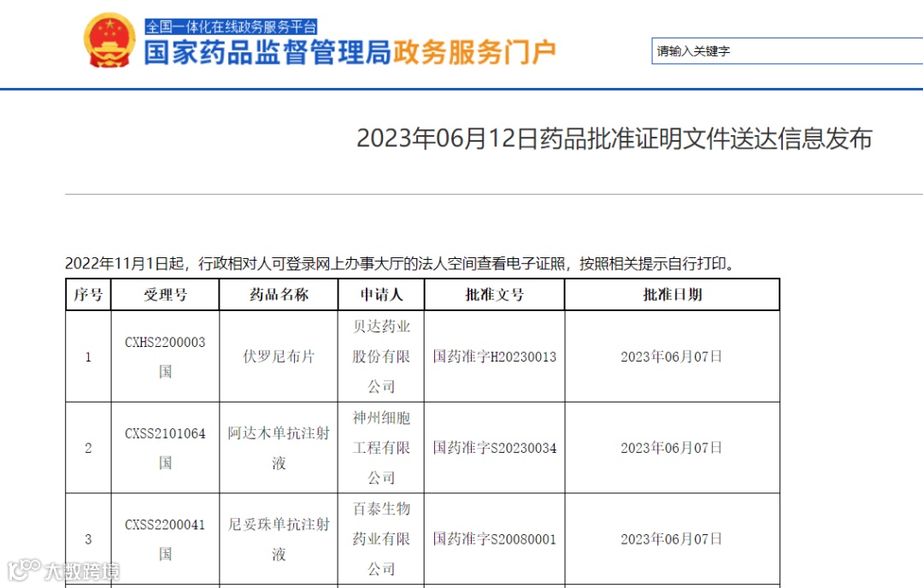Select acceptance number CXSS2101064 国

coord(166,448)
